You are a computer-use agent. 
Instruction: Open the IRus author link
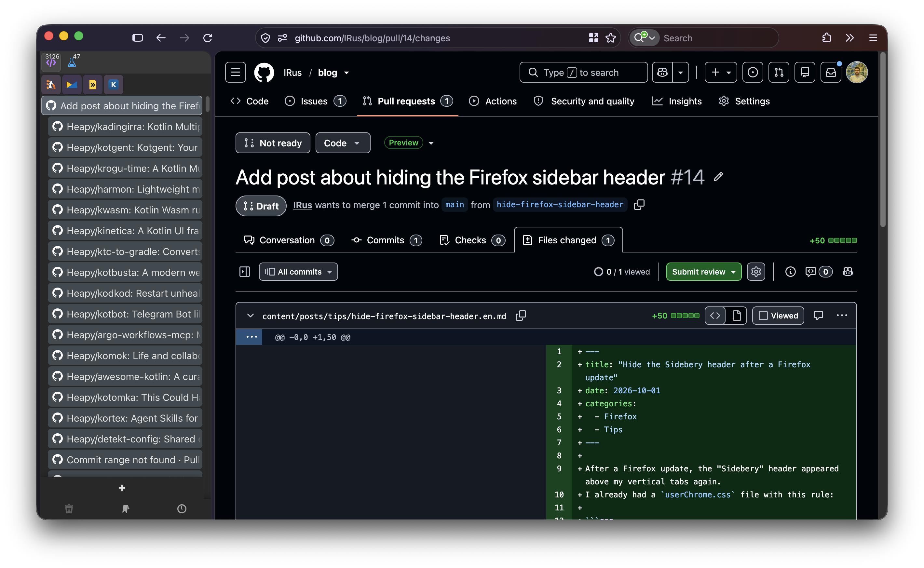coord(302,205)
